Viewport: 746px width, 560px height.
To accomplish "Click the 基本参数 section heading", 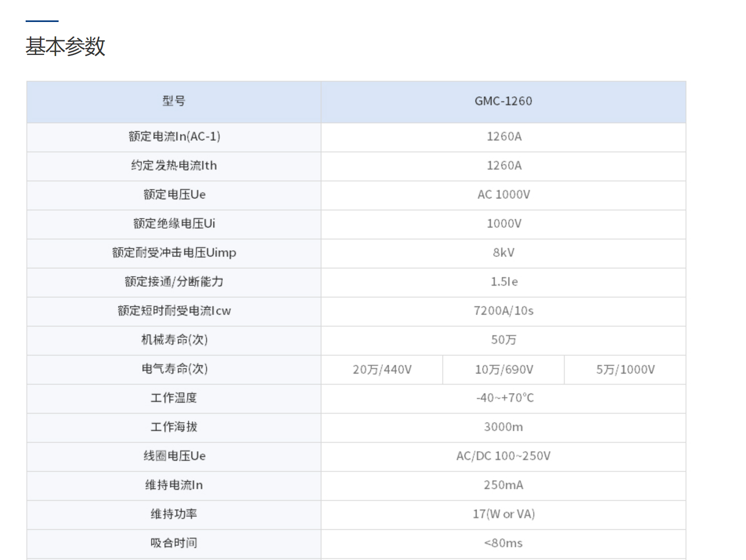I will pos(65,47).
